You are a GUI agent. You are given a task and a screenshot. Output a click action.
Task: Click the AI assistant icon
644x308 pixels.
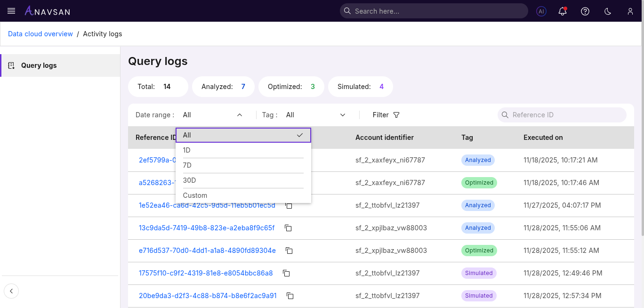point(541,11)
